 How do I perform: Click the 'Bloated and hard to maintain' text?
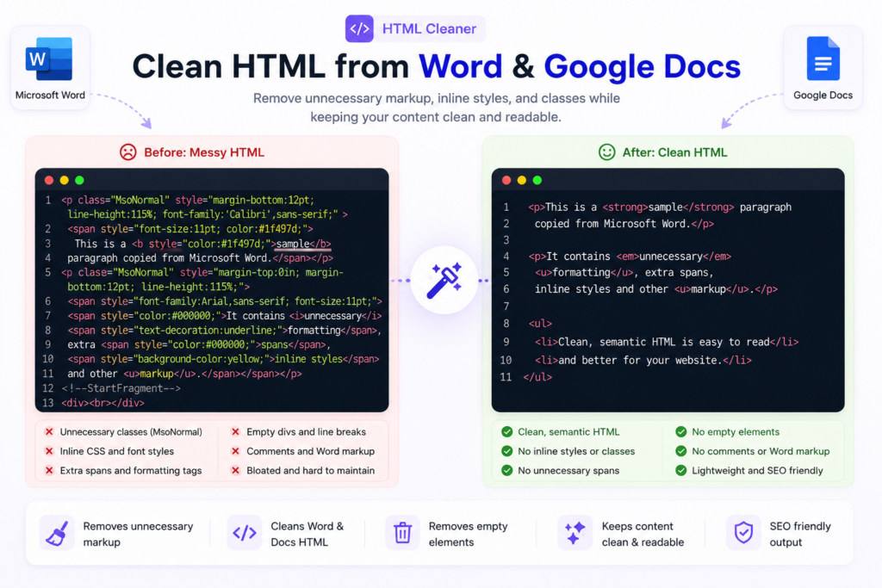point(310,471)
